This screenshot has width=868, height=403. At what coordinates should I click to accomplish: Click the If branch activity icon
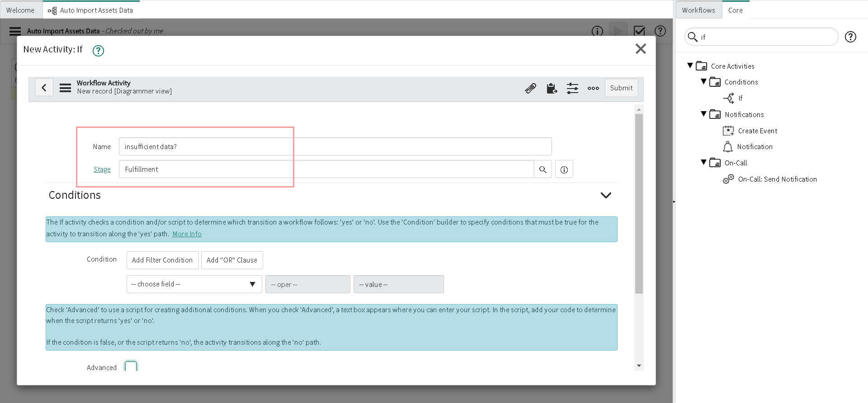(728, 98)
